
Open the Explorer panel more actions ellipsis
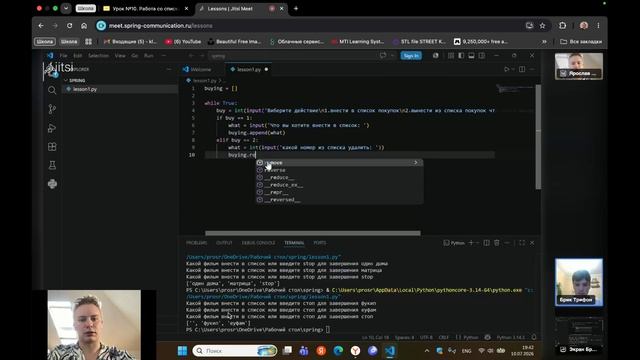pyautogui.click(x=169, y=69)
